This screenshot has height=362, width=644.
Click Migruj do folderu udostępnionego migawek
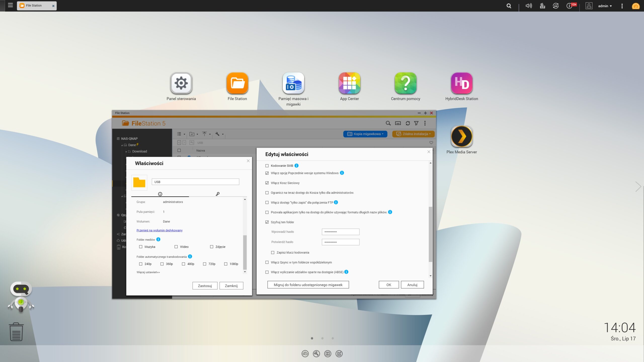308,285
